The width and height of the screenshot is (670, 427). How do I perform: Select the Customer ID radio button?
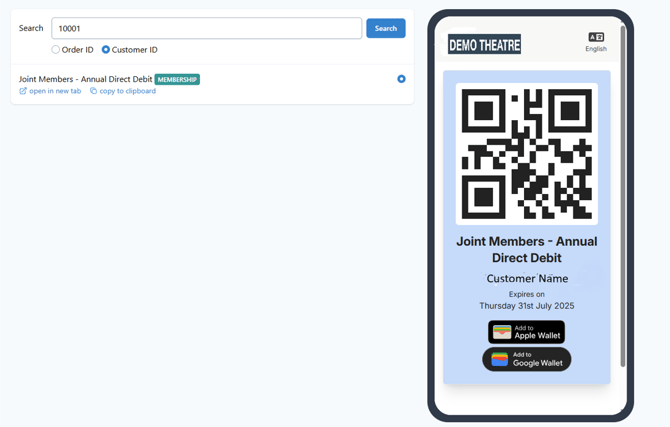click(106, 49)
